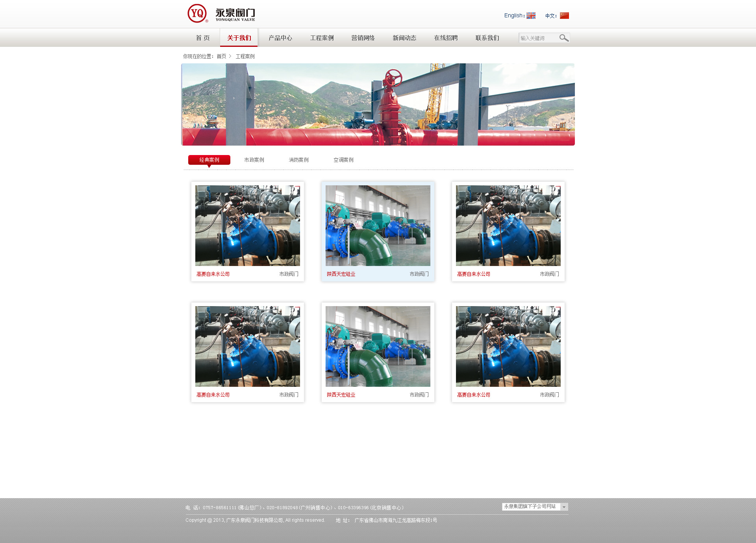Select the 经典案例 category tab

click(209, 160)
